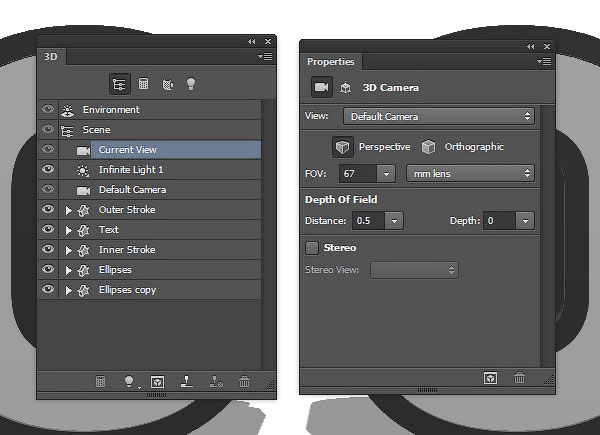The width and height of the screenshot is (600, 435).
Task: Click the Default Camera row icon
Action: pyautogui.click(x=83, y=191)
